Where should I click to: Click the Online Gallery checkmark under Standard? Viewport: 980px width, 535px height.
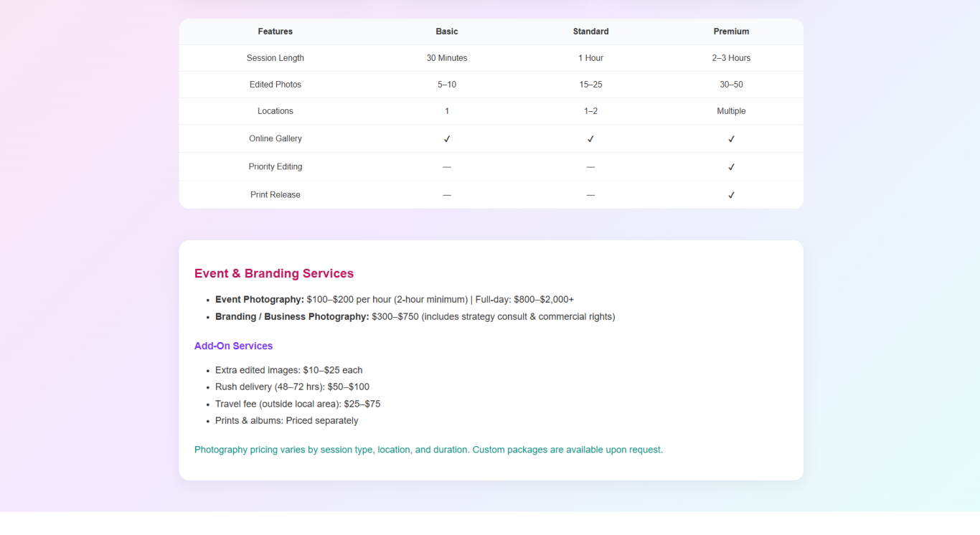(x=590, y=139)
